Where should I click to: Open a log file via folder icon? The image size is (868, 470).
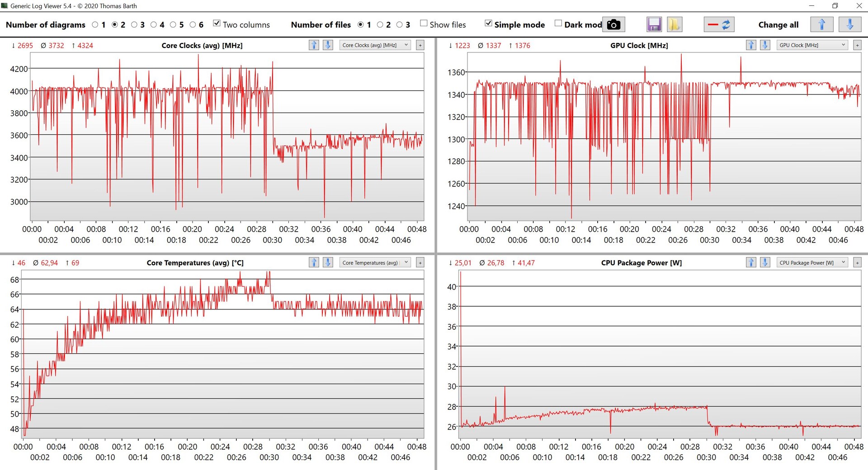[x=674, y=24]
